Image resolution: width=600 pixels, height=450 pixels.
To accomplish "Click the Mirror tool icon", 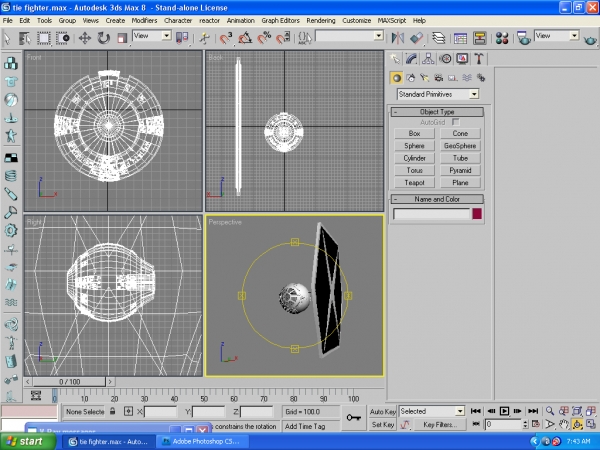I will coord(398,38).
